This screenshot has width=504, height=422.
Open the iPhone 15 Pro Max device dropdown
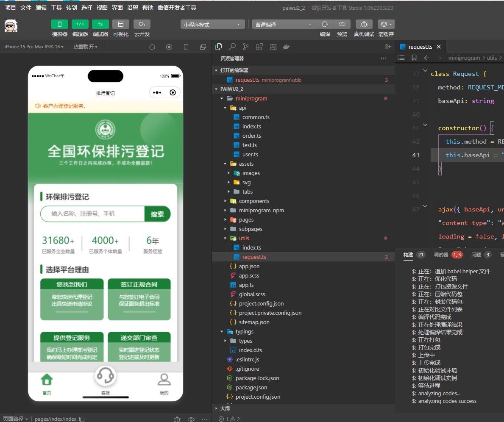[x=34, y=47]
